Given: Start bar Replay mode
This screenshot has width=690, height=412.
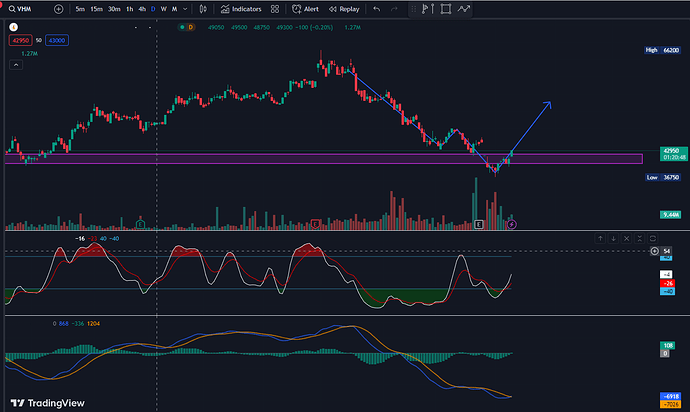Looking at the screenshot, I should coord(344,9).
